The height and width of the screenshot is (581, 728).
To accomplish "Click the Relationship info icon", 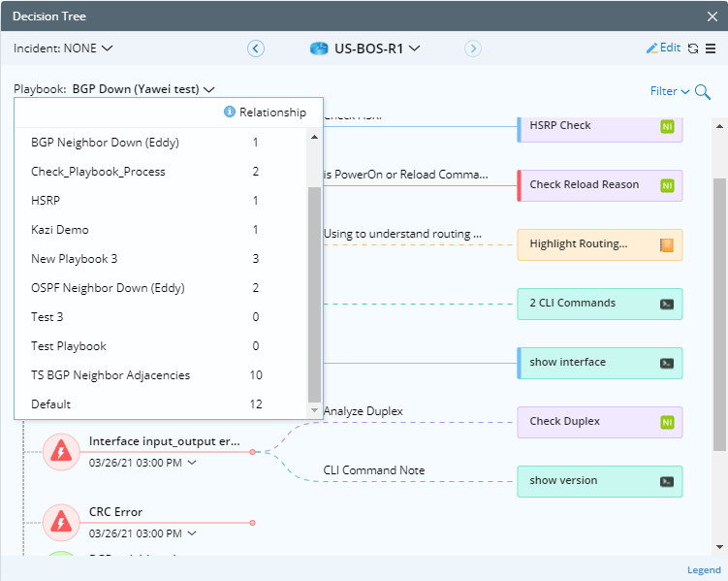I will (x=230, y=113).
